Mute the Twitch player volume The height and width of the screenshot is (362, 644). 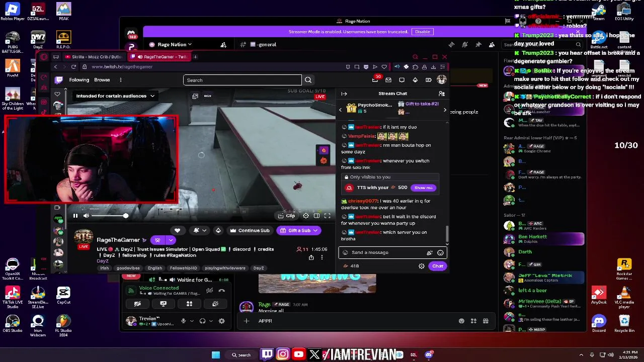[86, 216]
